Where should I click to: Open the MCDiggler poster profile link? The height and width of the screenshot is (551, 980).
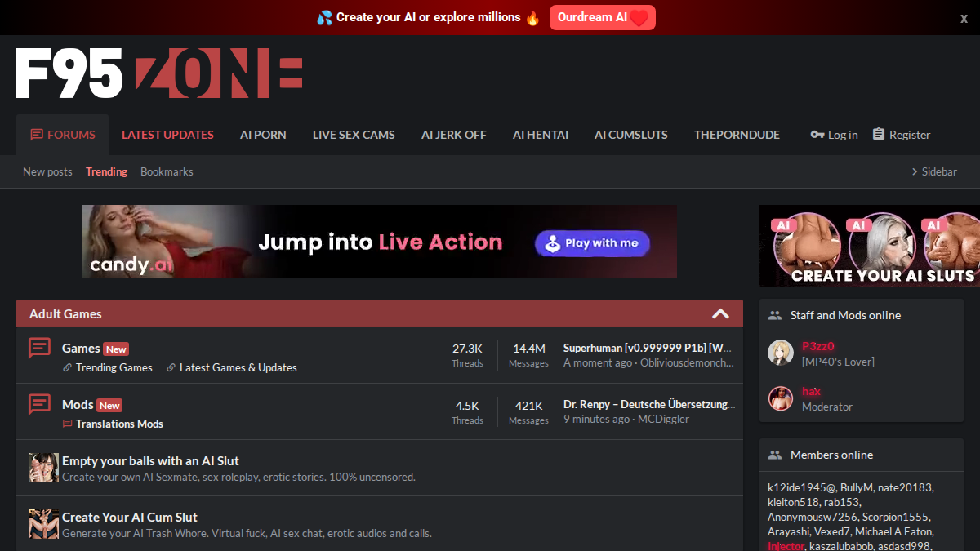[664, 419]
